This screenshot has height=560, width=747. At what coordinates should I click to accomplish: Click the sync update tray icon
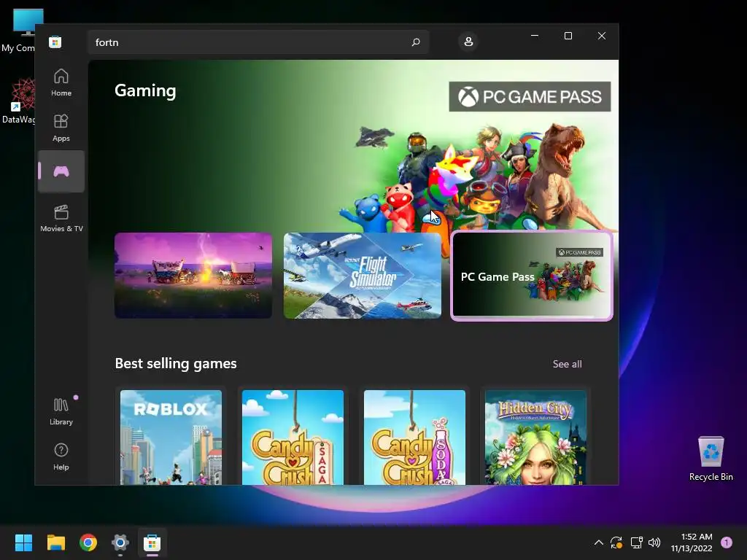616,542
